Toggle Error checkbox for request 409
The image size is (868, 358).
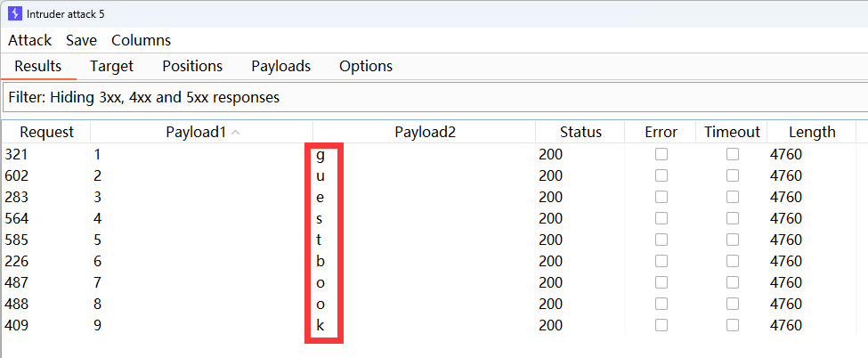[661, 325]
